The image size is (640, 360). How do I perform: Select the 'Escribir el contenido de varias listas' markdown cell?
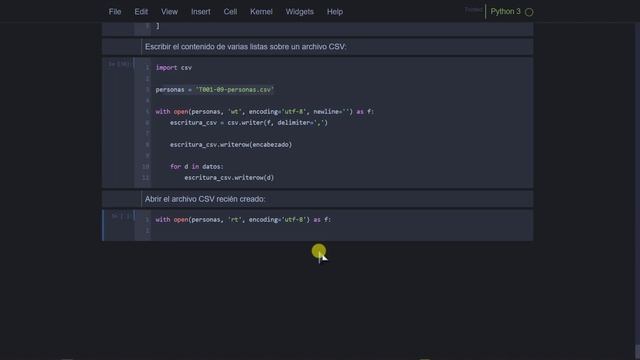tap(318, 47)
